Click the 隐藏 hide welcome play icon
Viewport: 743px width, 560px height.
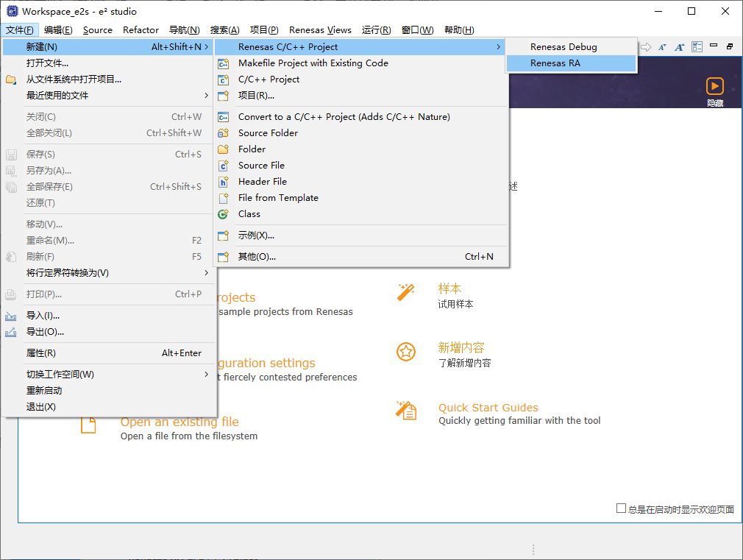point(714,87)
